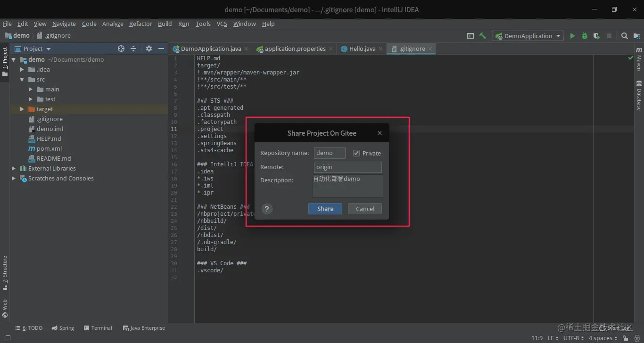Start debugging with the green bug icon
Viewport: 644px width, 343px height.
click(585, 36)
